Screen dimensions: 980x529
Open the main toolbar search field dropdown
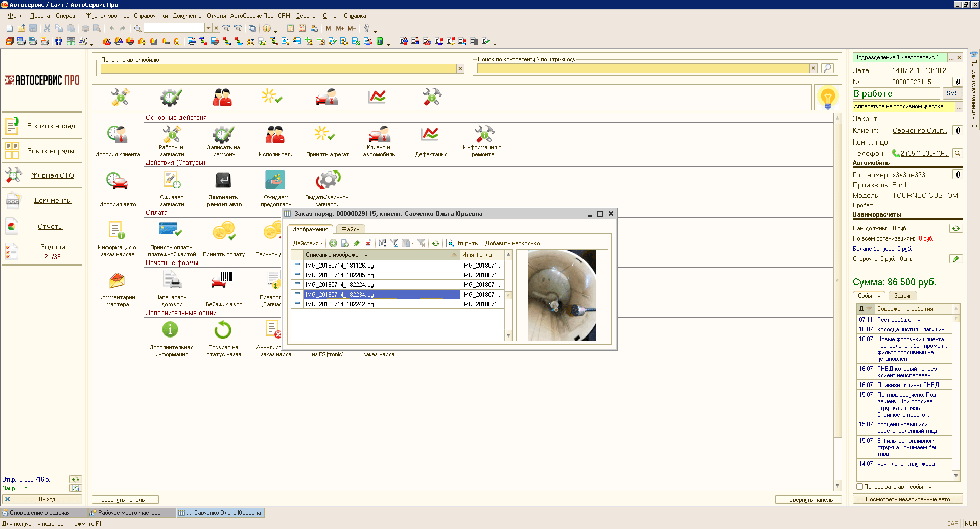208,28
